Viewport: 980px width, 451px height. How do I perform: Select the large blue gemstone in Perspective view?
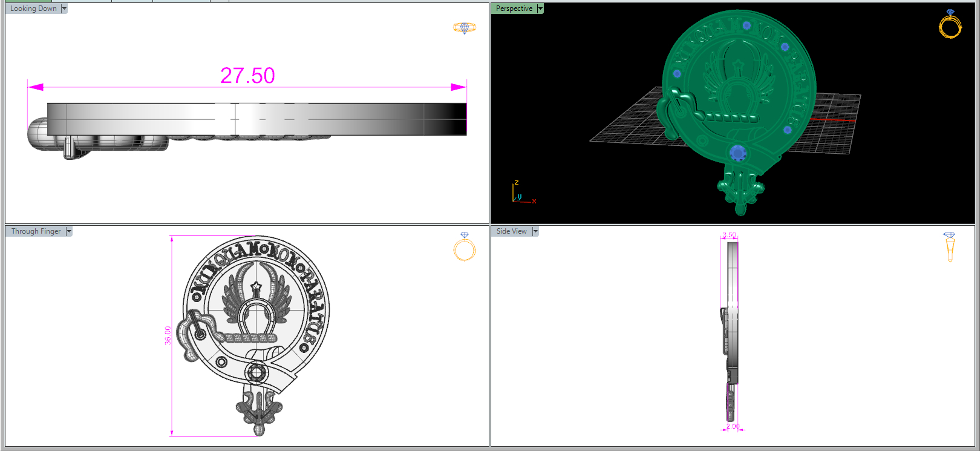click(737, 153)
